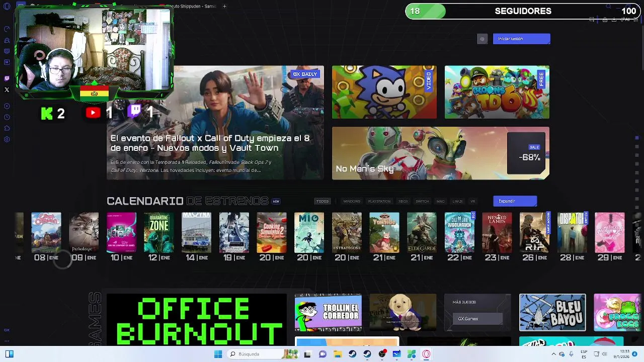The height and width of the screenshot is (362, 644).
Task: Open Trollin el Corredor game tile
Action: tap(328, 313)
